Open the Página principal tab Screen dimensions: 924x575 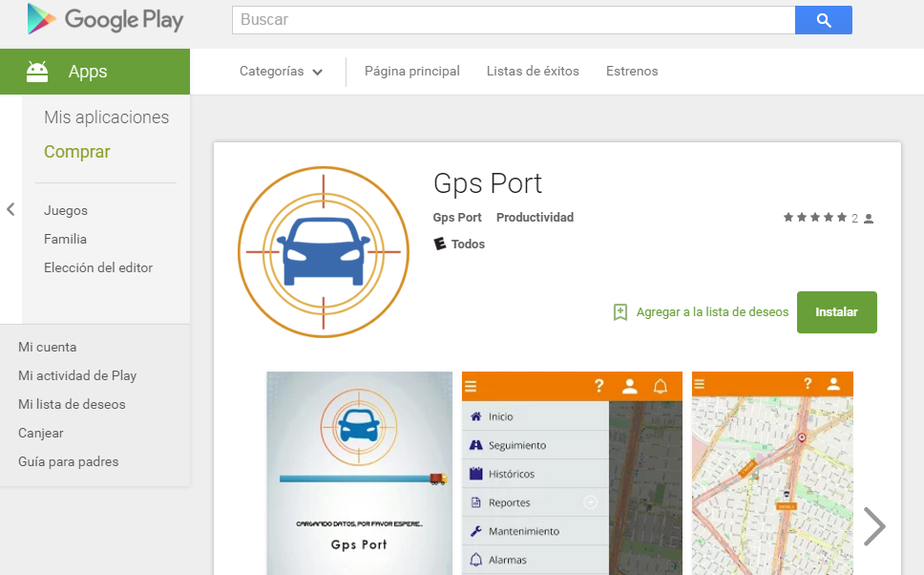point(411,72)
